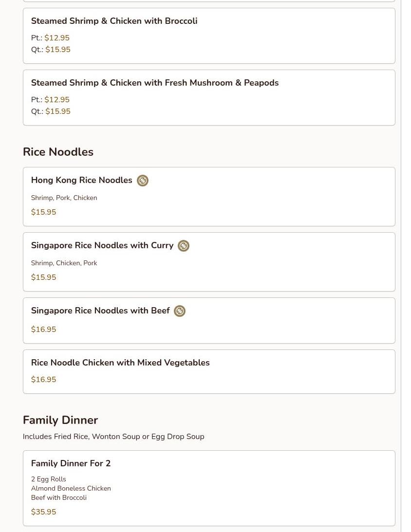Click gluten-free icon next to Singapore Curry Noodles
411x532 pixels.
[184, 246]
